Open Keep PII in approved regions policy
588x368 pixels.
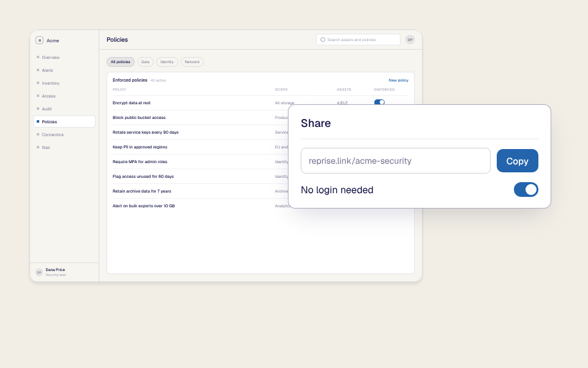(x=140, y=147)
